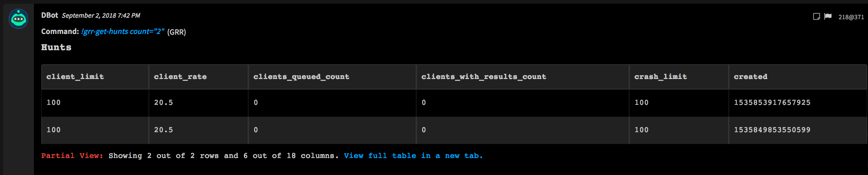Flag this entry with the flag icon
The image size is (868, 175).
coord(828,16)
